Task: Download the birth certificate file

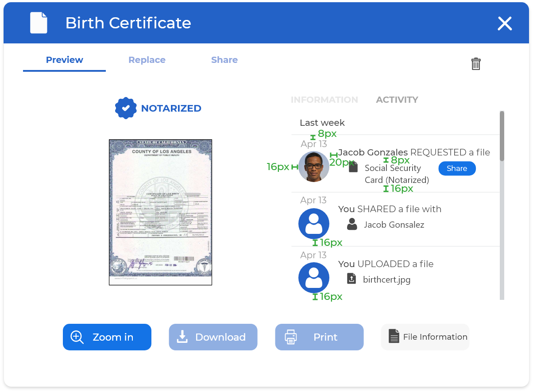Action: tap(213, 337)
